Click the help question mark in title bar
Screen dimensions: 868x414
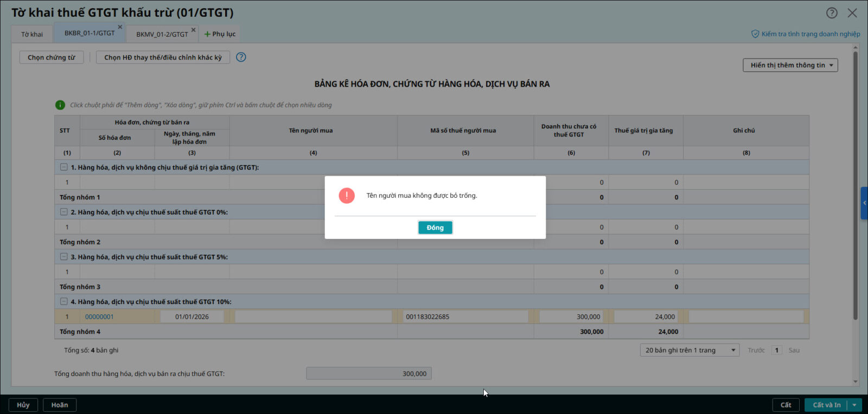[832, 13]
